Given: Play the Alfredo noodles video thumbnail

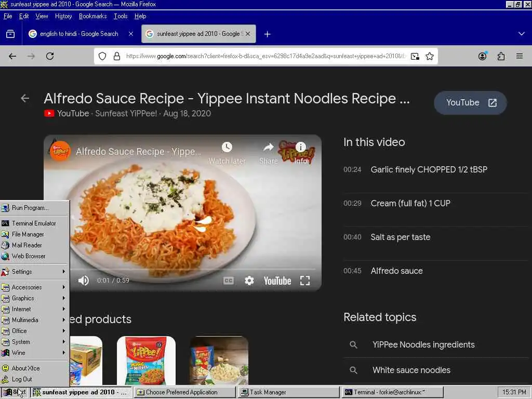Looking at the screenshot, I should coord(182,213).
